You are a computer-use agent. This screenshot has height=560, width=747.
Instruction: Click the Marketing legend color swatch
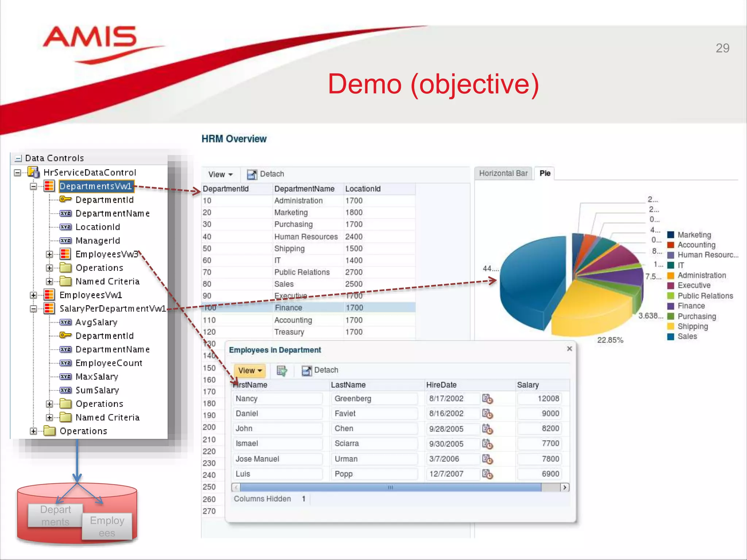click(671, 235)
